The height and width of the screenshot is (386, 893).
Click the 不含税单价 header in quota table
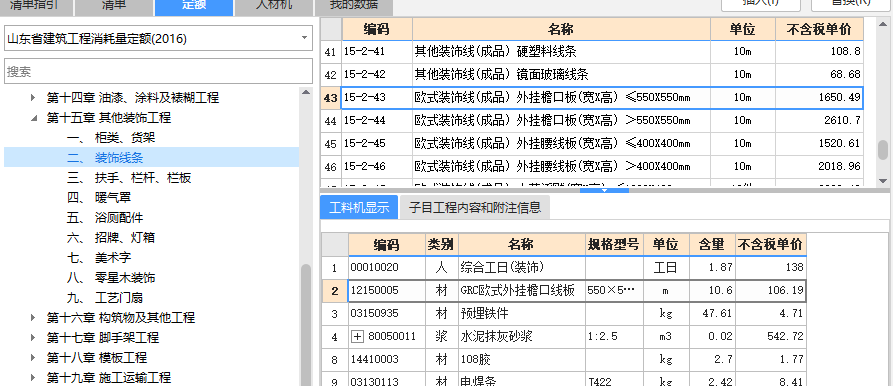(819, 29)
